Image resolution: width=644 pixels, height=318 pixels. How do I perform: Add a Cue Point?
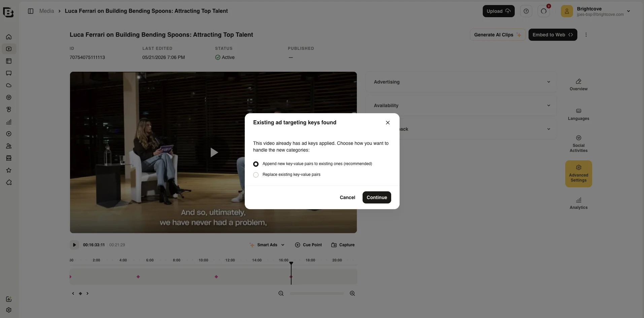click(308, 245)
